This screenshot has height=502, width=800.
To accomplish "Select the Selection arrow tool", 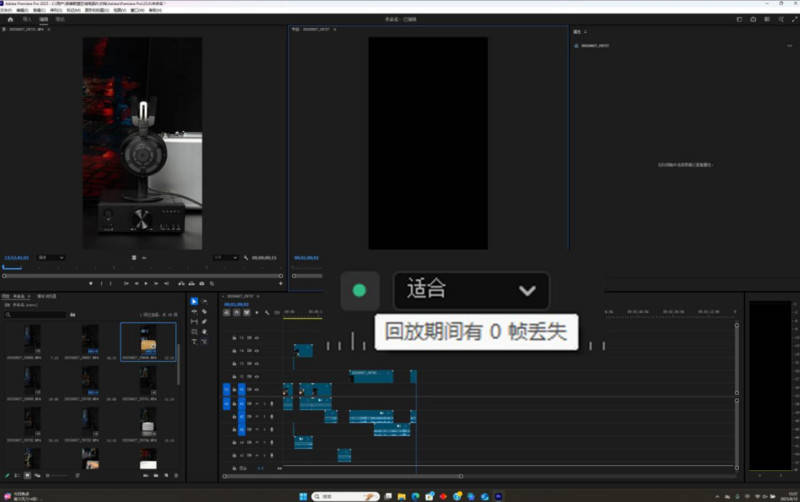I will 194,301.
